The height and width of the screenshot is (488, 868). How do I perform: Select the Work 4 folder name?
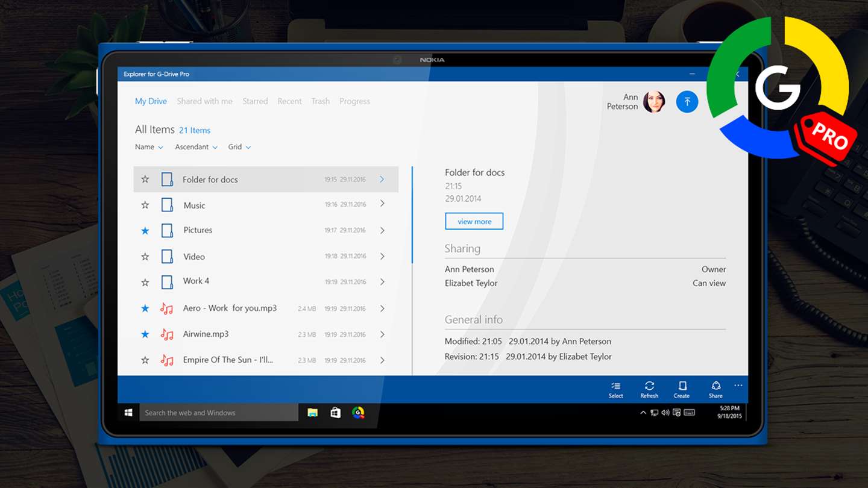[x=196, y=281]
